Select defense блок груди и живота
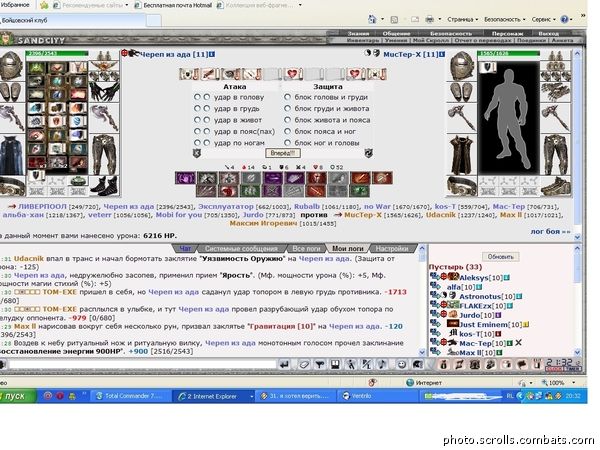Viewport: 600px width, 450px height. [x=287, y=109]
